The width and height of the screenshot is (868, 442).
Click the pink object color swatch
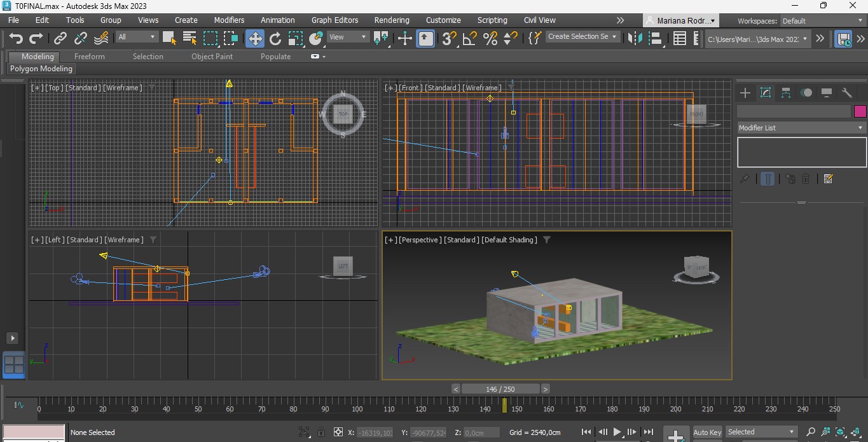pyautogui.click(x=860, y=111)
